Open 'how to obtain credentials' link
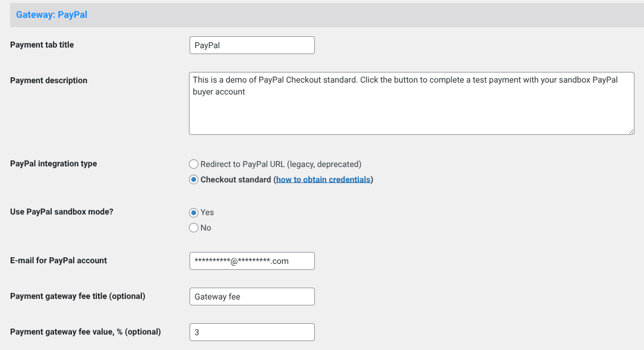644x350 pixels. pos(323,179)
